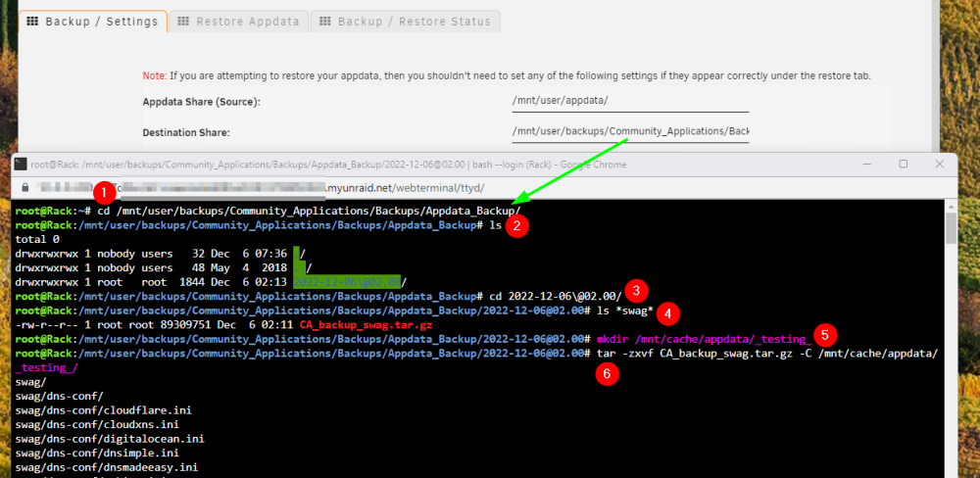Click the terminal scrollbar thumb
Screen dimensions: 980x478
tap(952, 227)
